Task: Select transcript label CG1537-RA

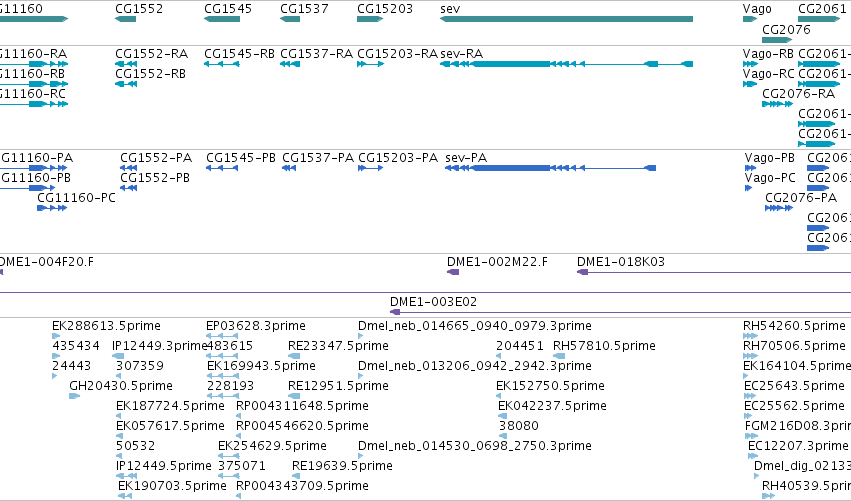Action: 316,54
